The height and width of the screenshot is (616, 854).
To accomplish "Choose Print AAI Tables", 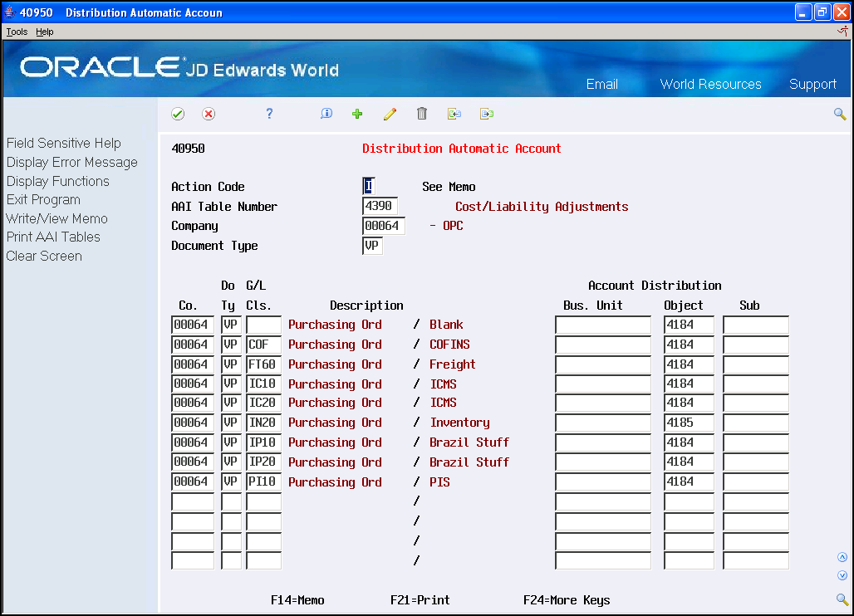I will [53, 237].
